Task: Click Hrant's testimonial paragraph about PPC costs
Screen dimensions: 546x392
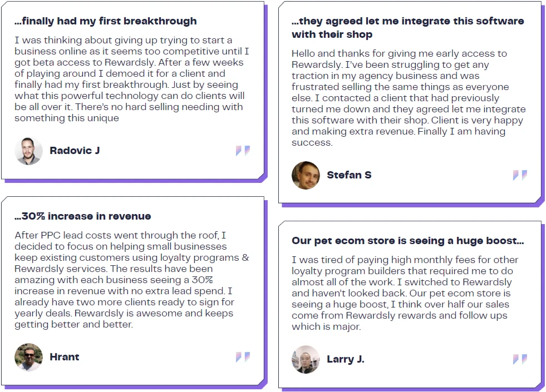Action: [x=131, y=280]
